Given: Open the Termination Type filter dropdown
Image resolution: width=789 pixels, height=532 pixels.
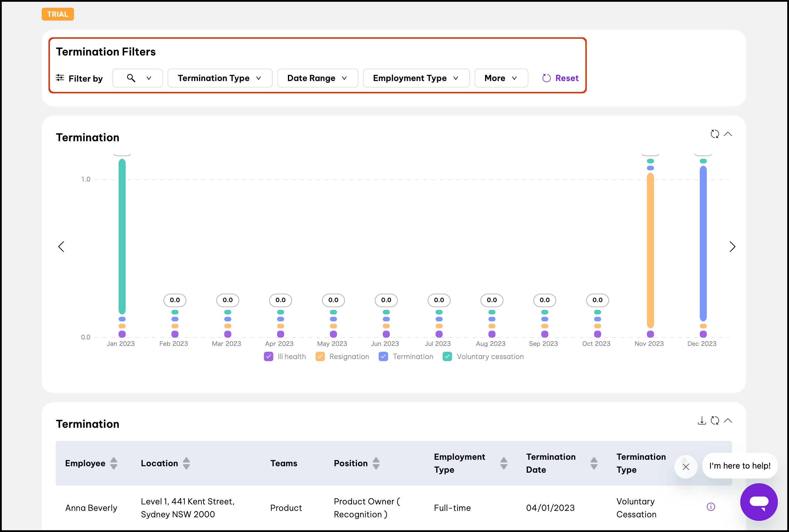Looking at the screenshot, I should [220, 78].
